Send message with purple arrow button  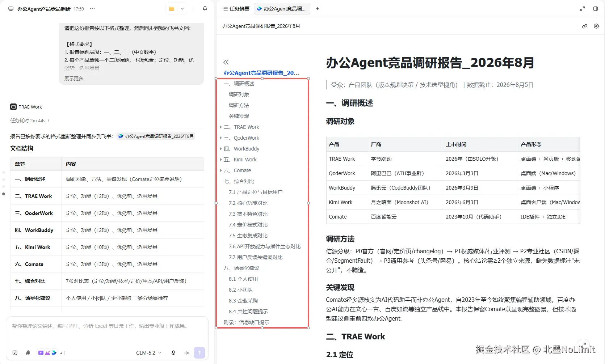(x=199, y=353)
